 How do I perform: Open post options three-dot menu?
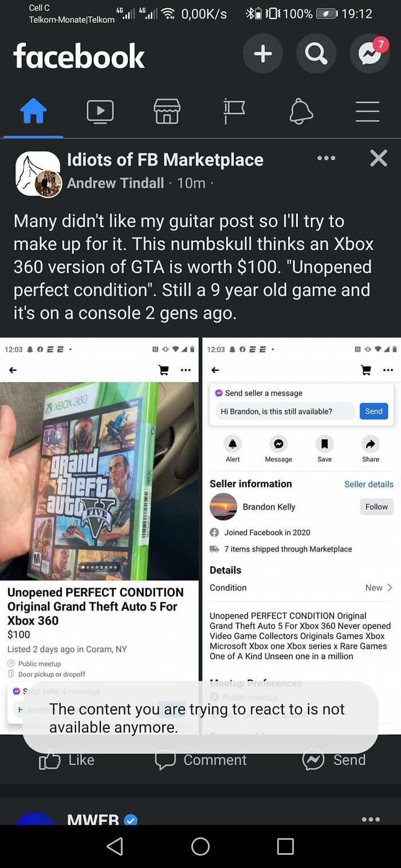(x=326, y=158)
